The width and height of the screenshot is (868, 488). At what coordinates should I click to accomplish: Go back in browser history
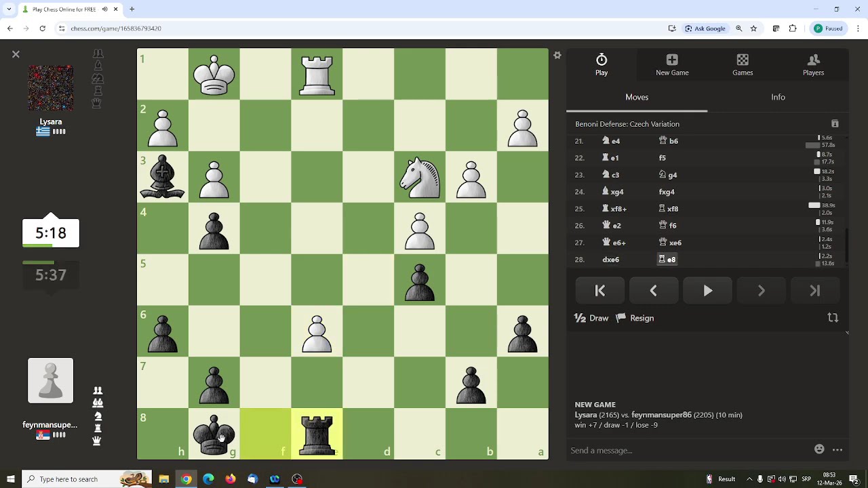click(9, 28)
